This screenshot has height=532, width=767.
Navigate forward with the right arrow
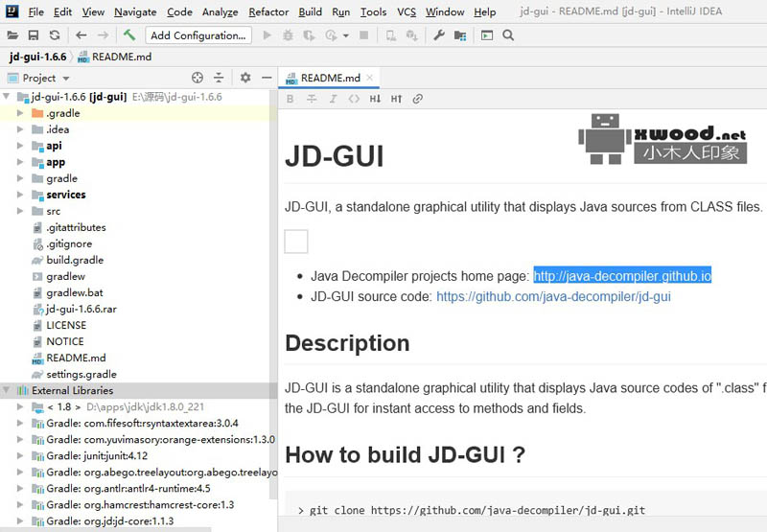tap(103, 35)
